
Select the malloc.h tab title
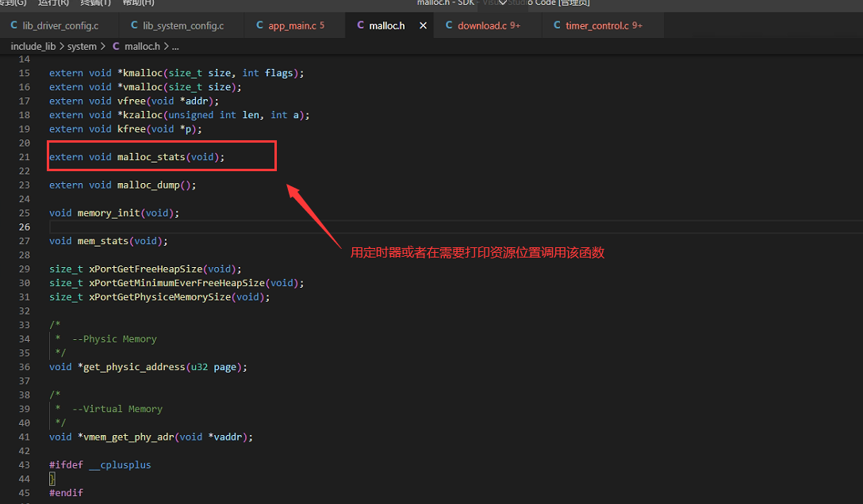pyautogui.click(x=387, y=26)
